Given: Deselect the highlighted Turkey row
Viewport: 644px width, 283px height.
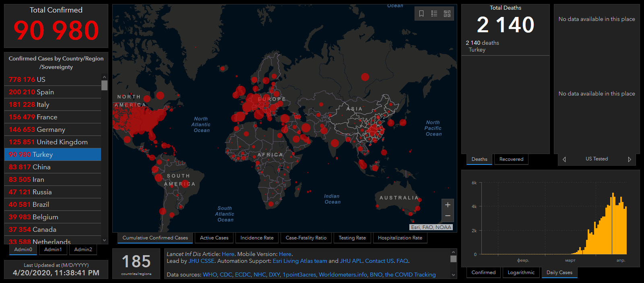Looking at the screenshot, I should [x=53, y=154].
